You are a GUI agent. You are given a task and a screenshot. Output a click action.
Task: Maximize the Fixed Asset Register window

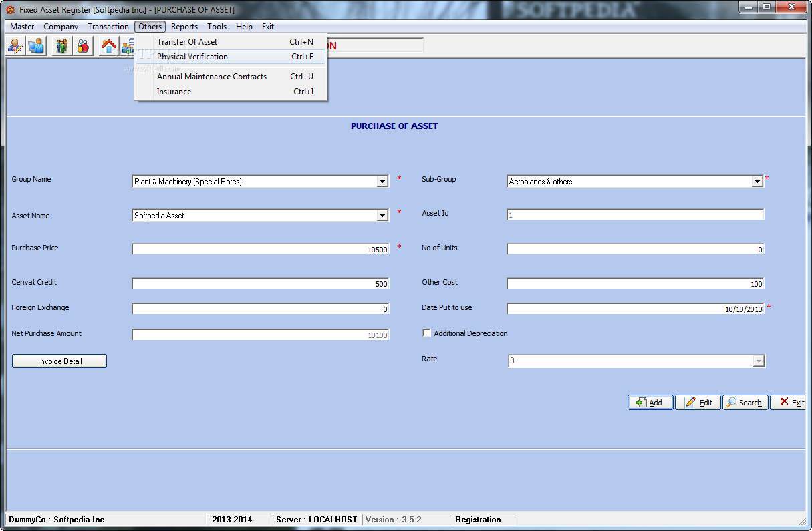(x=766, y=7)
